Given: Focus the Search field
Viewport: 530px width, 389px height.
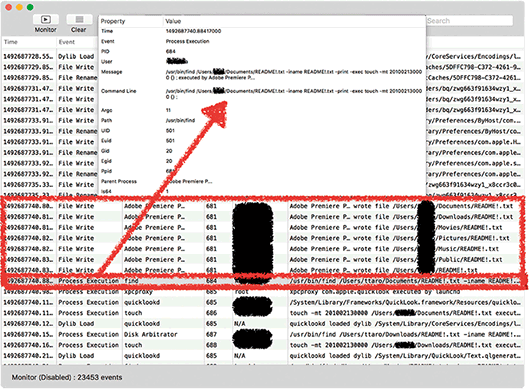Looking at the screenshot, I should click(469, 21).
